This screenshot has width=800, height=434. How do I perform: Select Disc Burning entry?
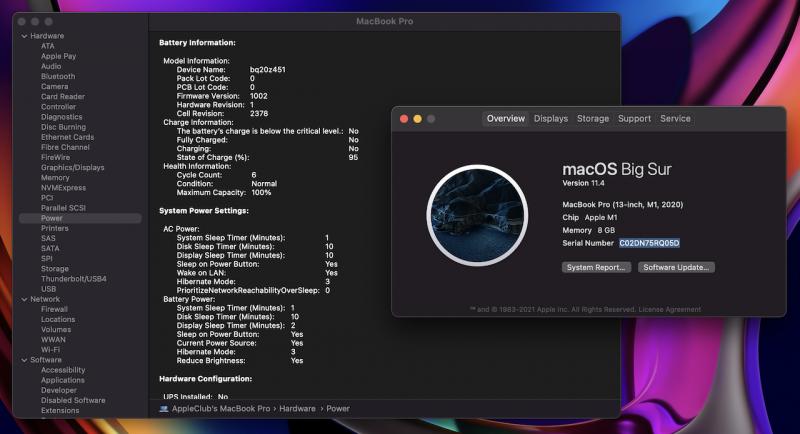pyautogui.click(x=63, y=127)
